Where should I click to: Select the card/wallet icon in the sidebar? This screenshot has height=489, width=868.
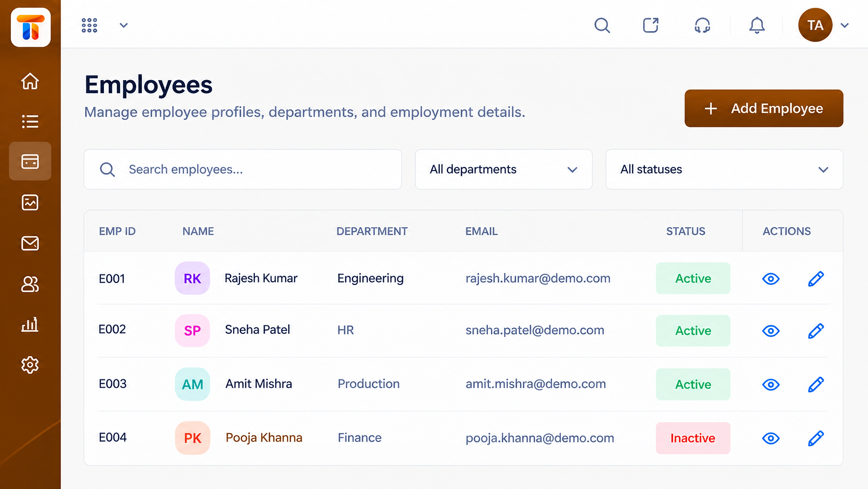(x=30, y=161)
